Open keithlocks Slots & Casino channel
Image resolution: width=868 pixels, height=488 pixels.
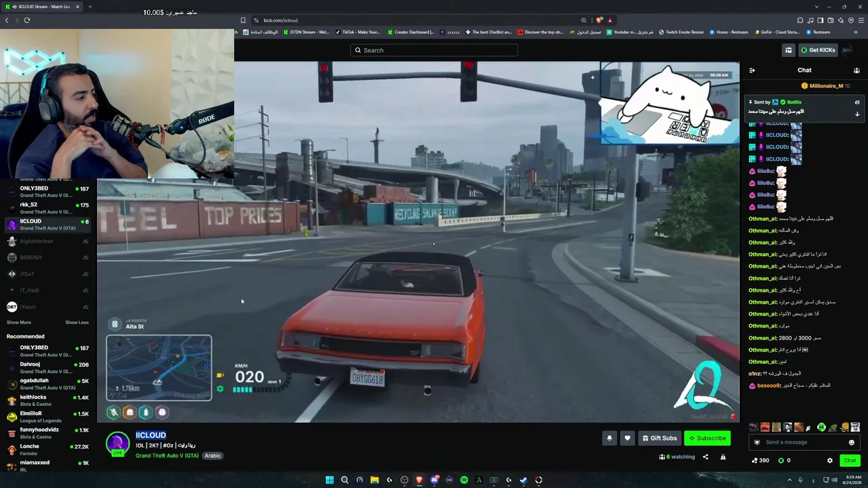(x=47, y=400)
